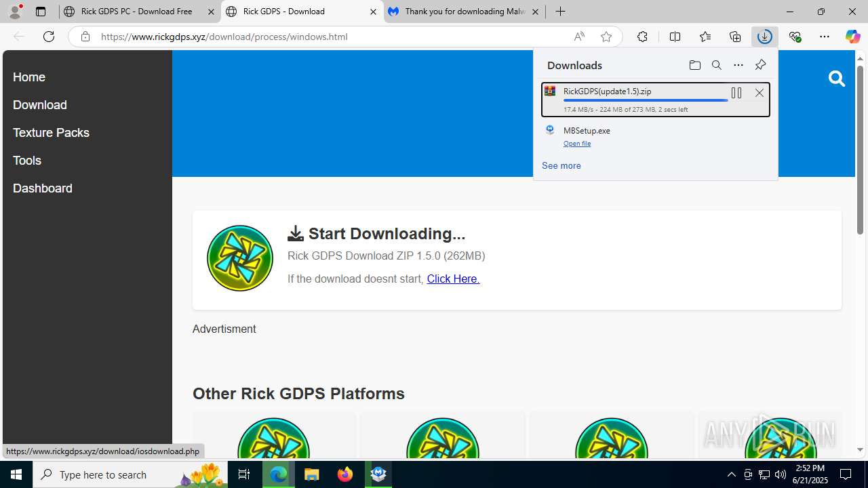
Task: Click the website search magnifier icon
Action: coord(837,79)
